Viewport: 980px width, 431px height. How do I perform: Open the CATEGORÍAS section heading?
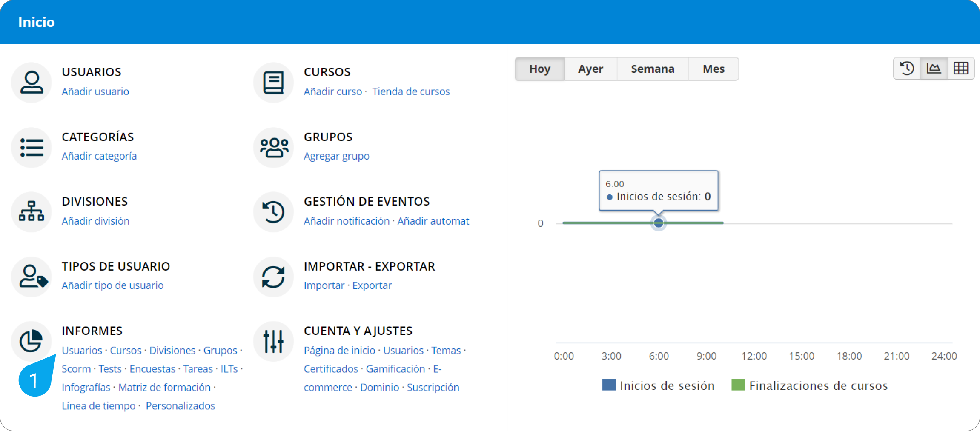click(98, 137)
